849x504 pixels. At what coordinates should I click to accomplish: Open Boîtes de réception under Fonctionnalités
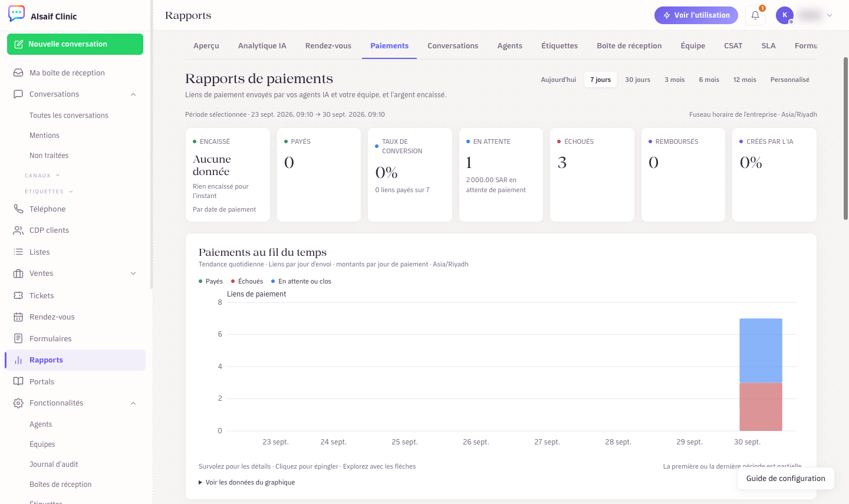(x=61, y=485)
